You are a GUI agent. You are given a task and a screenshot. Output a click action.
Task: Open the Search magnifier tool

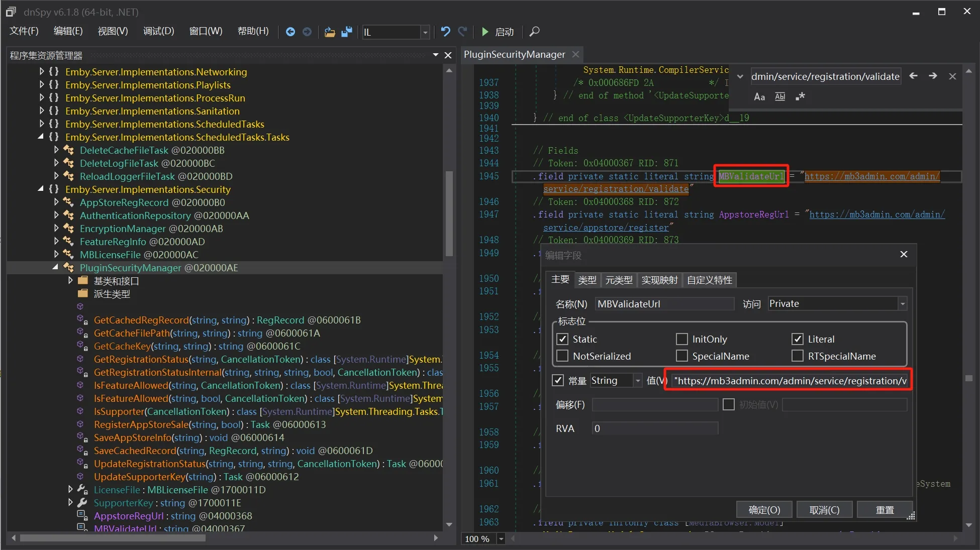pyautogui.click(x=534, y=32)
